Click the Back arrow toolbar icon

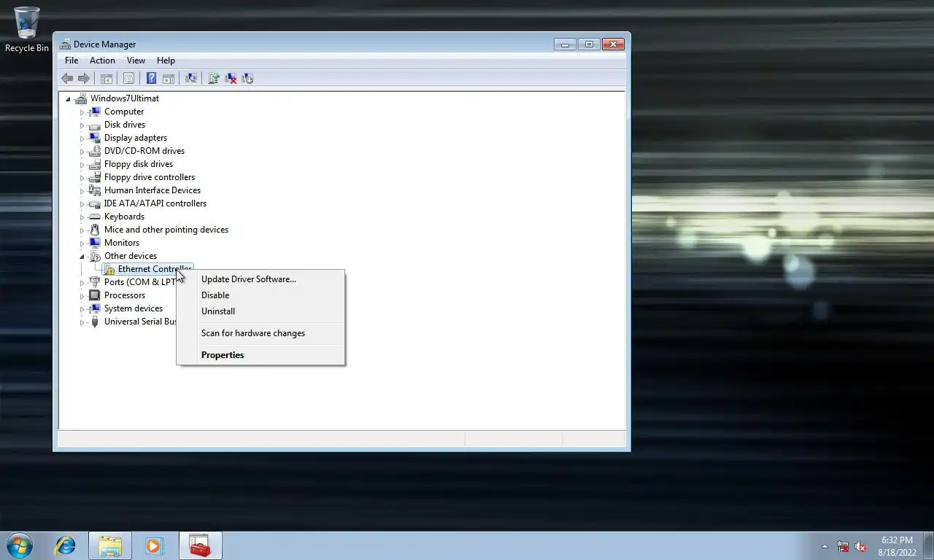(x=67, y=78)
